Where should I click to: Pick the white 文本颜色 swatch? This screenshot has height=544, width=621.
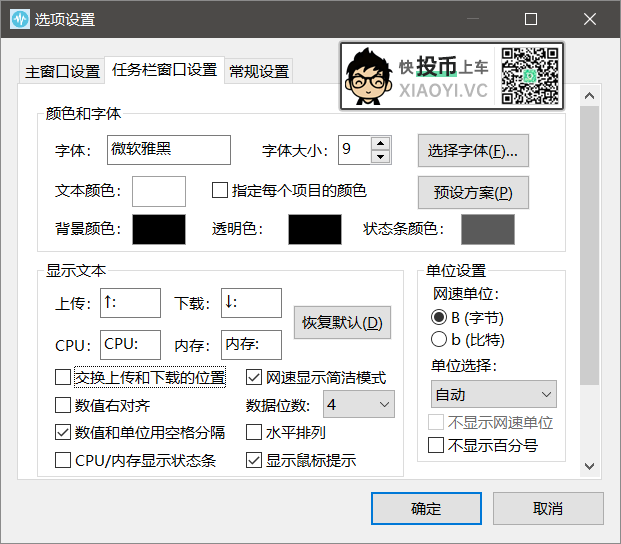click(159, 191)
